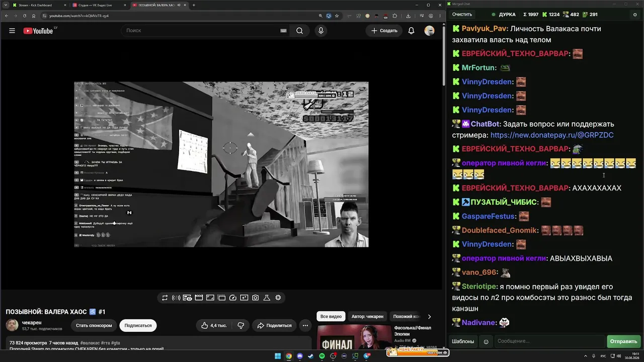
Task: Open the flask experiments icon
Action: click(267, 298)
